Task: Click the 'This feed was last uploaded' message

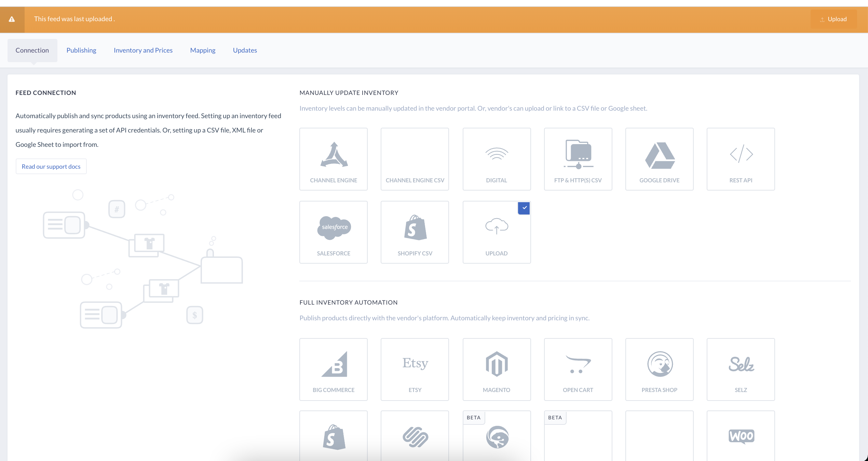Action: point(74,19)
